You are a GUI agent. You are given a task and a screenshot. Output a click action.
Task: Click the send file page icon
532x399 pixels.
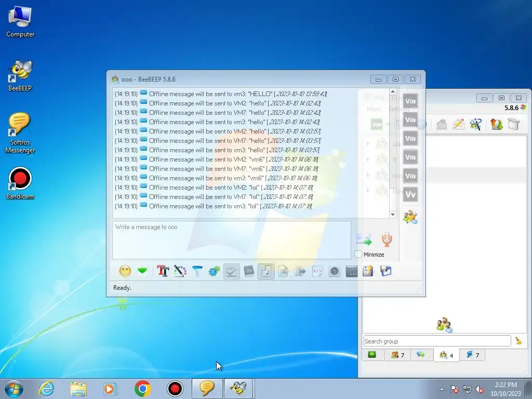(283, 271)
